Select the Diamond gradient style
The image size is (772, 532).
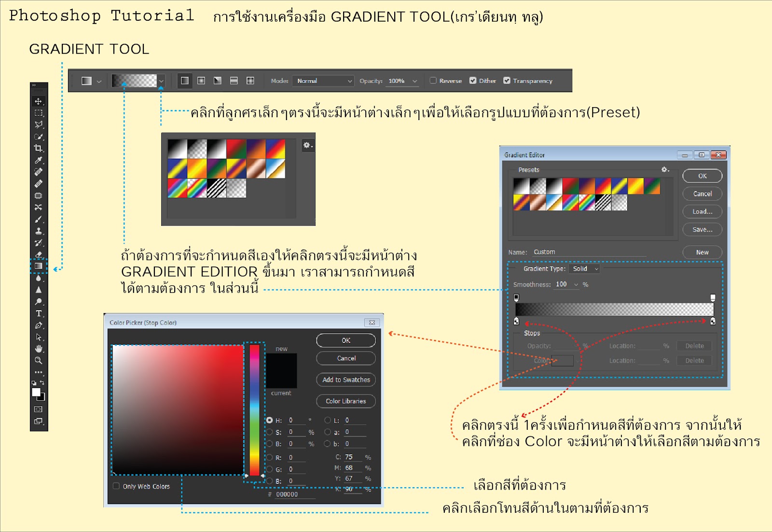(x=250, y=81)
